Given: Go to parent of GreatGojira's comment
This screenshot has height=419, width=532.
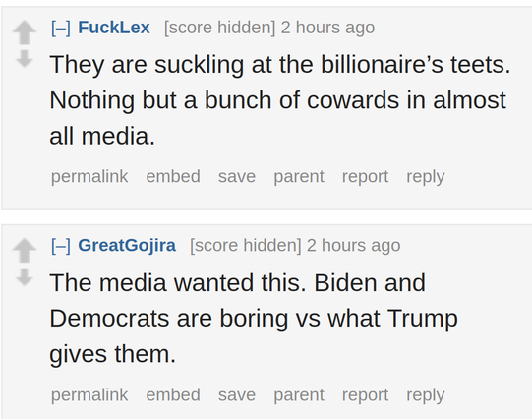Looking at the screenshot, I should coord(299,395).
